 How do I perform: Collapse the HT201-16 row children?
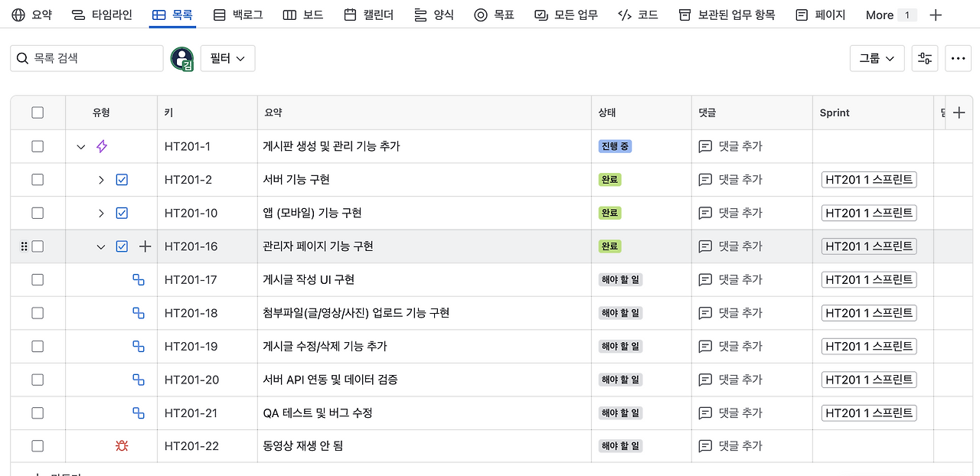100,246
